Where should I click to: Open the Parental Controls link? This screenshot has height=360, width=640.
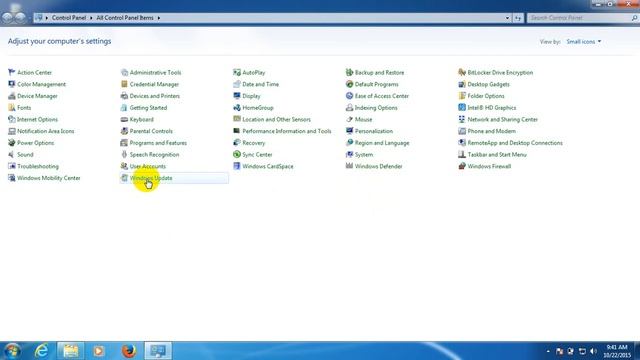[151, 131]
